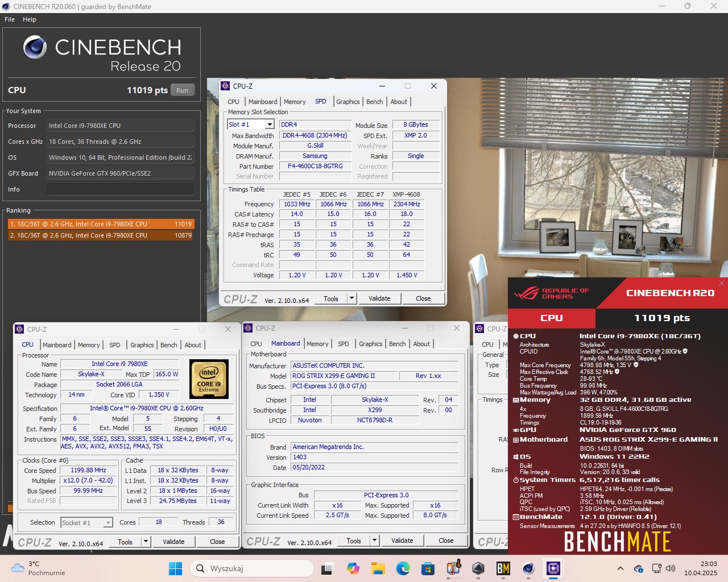Open Bench tab in CPU window

tap(169, 345)
